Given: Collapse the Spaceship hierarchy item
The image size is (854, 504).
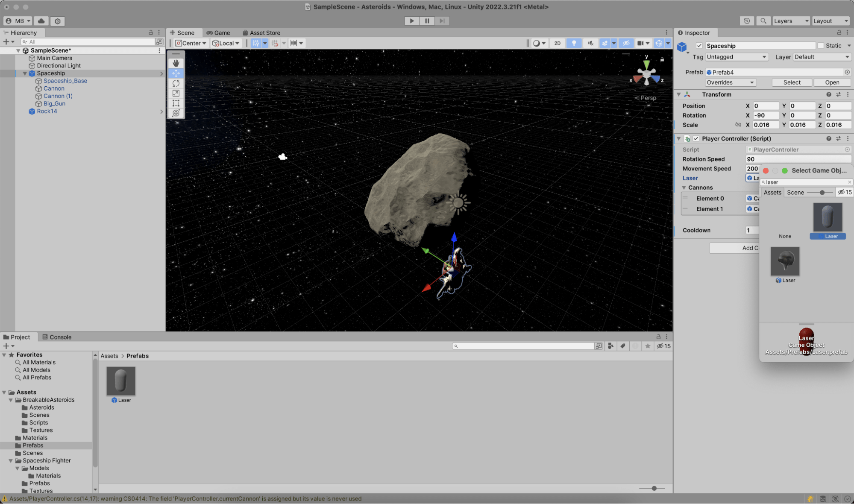Looking at the screenshot, I should click(25, 73).
